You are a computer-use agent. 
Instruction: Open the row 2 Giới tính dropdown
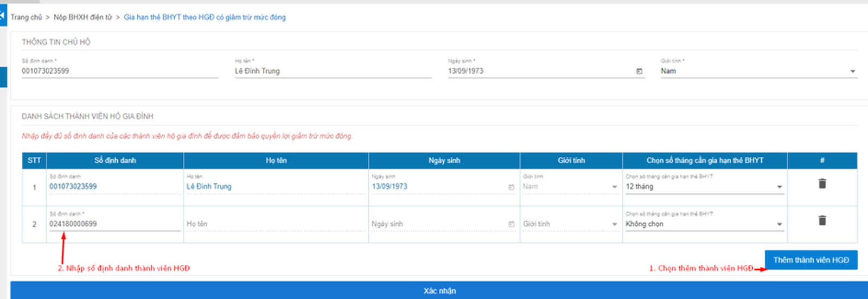coord(614,224)
